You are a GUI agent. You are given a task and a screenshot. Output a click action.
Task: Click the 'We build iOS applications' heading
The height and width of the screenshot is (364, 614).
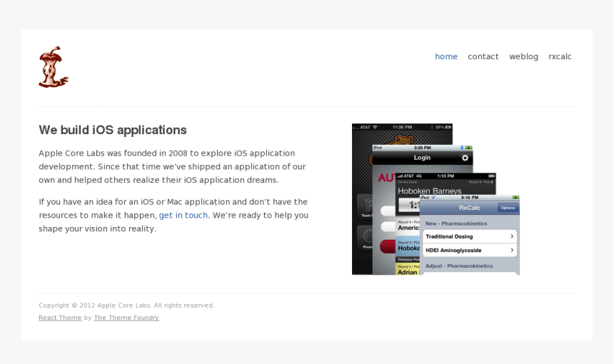click(x=113, y=130)
